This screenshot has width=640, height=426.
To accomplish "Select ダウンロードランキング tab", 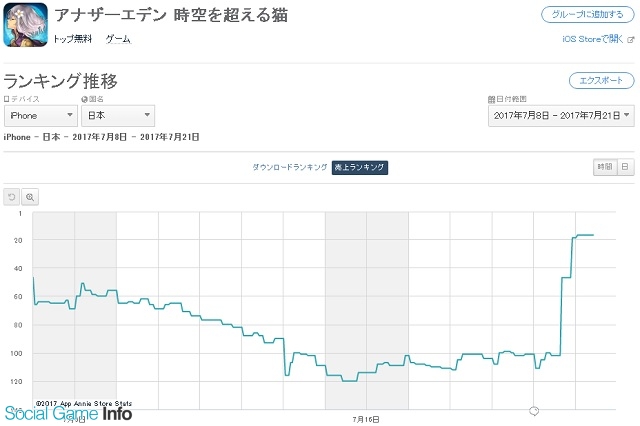I will 290,167.
